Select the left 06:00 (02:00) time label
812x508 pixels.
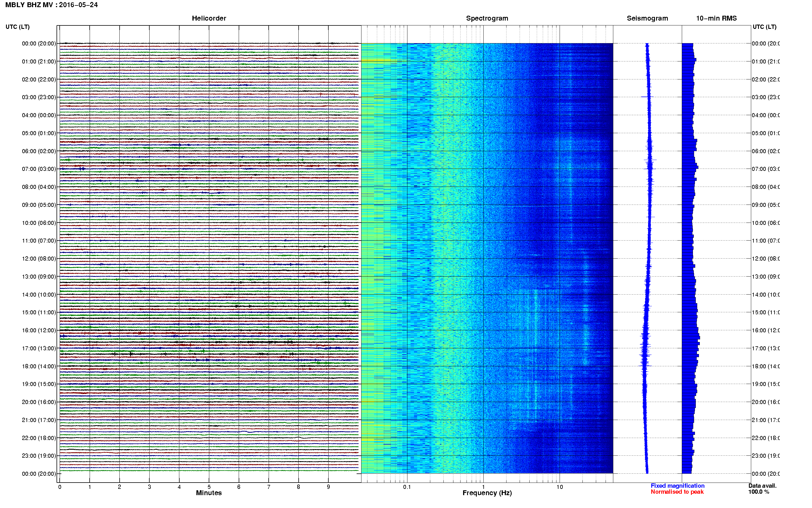(39, 151)
